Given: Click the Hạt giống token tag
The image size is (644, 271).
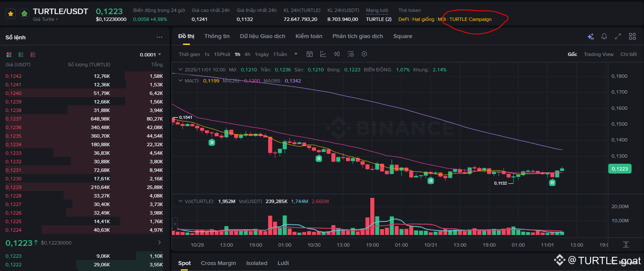Looking at the screenshot, I should click(423, 19).
